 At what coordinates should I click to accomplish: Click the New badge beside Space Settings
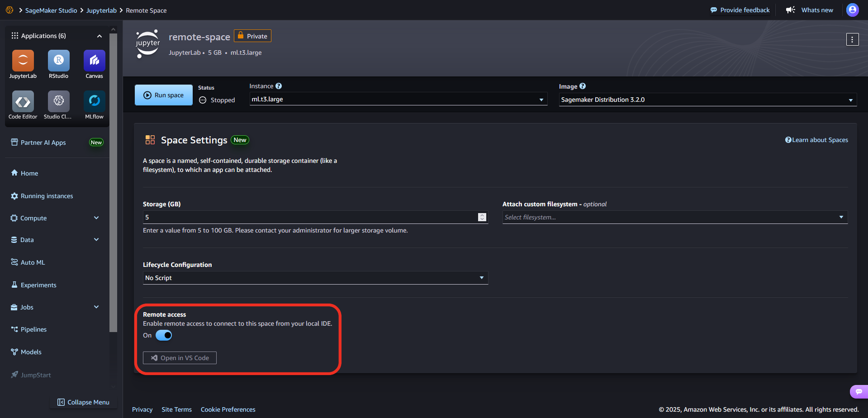pyautogui.click(x=240, y=140)
